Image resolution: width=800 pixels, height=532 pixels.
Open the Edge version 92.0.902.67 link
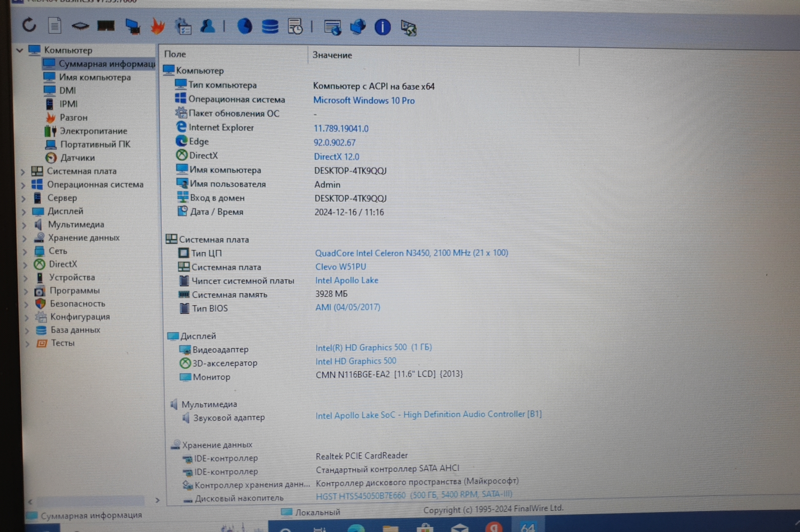click(334, 142)
